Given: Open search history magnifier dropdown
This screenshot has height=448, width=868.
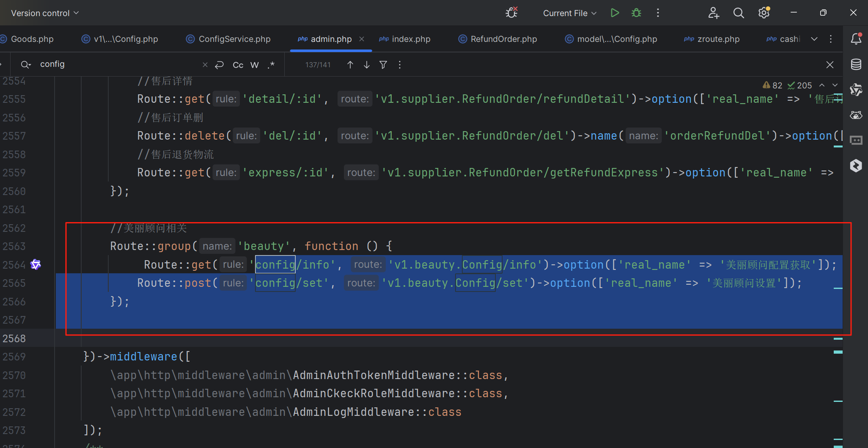Looking at the screenshot, I should pos(26,64).
